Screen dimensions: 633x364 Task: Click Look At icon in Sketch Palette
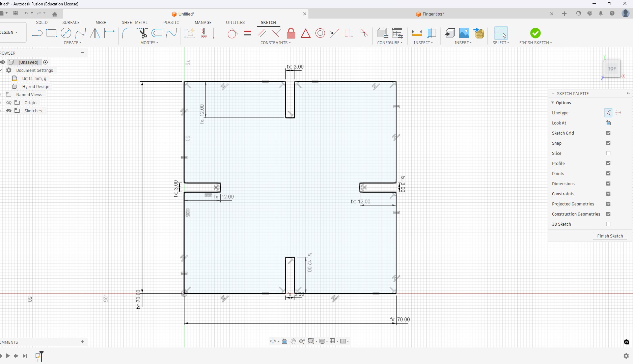[x=608, y=123]
